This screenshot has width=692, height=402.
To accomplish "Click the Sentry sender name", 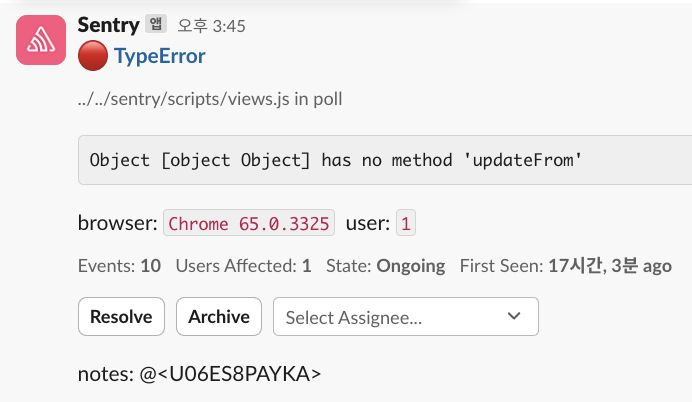I will tap(109, 25).
